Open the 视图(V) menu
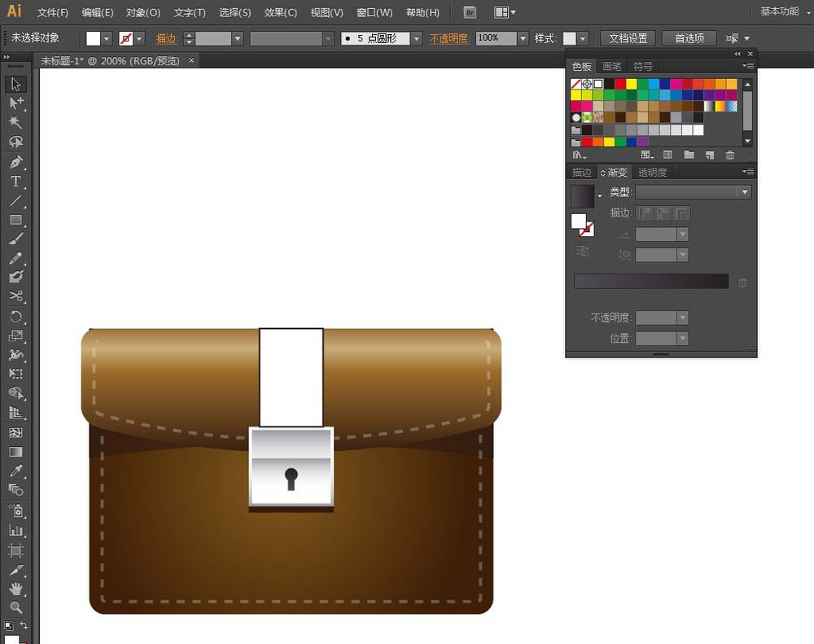Image resolution: width=814 pixels, height=644 pixels. [x=326, y=12]
